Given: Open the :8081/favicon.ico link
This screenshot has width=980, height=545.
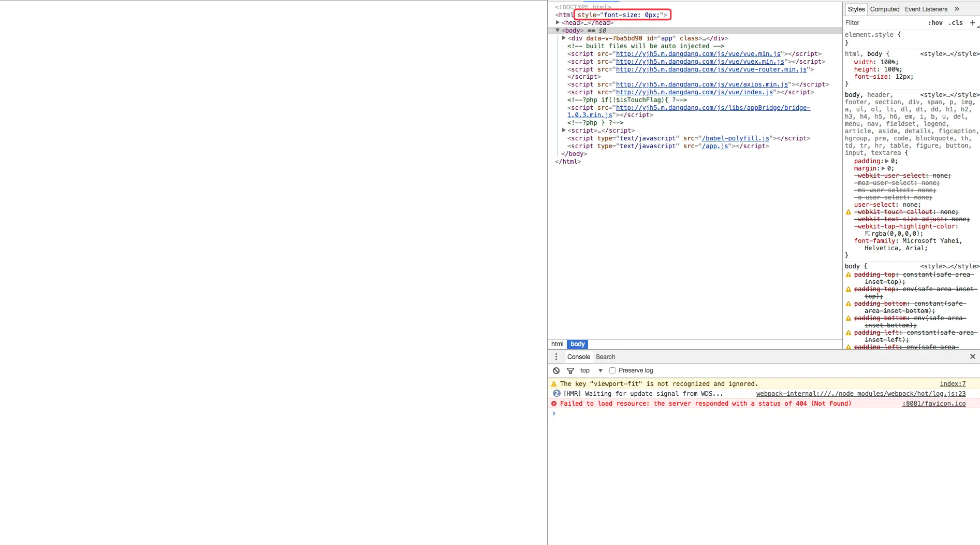Looking at the screenshot, I should tap(934, 404).
